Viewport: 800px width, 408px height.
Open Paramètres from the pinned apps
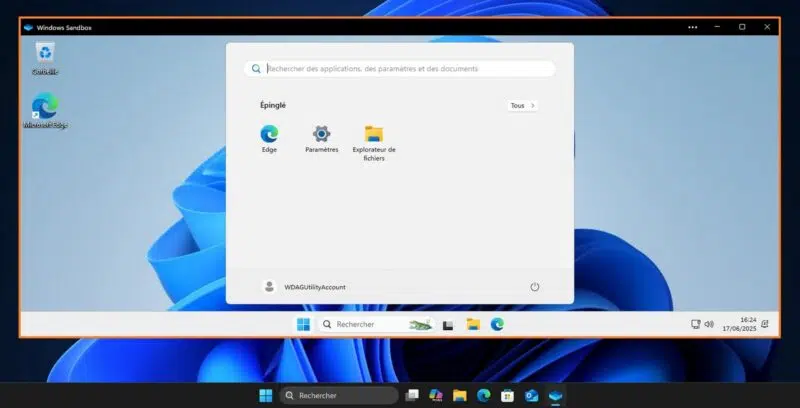pos(321,134)
